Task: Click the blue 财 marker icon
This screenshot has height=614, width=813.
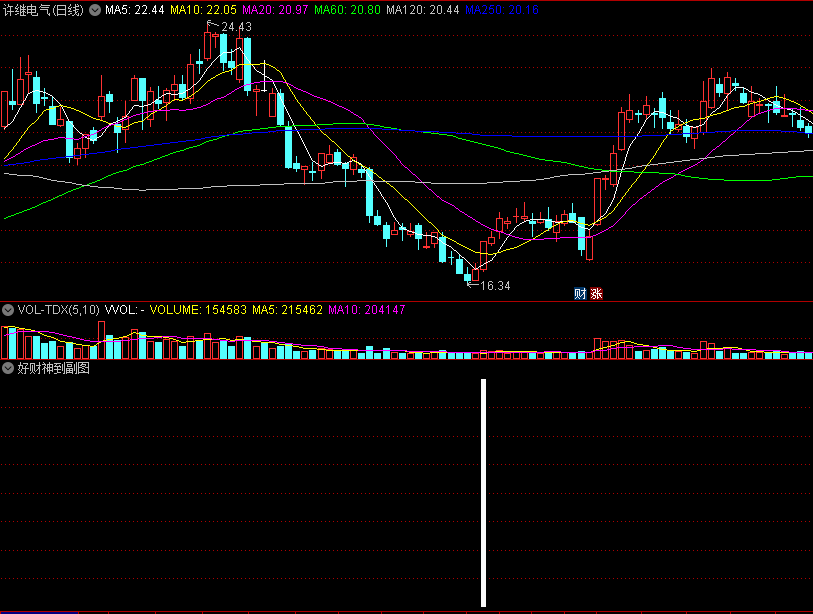Action: [580, 294]
